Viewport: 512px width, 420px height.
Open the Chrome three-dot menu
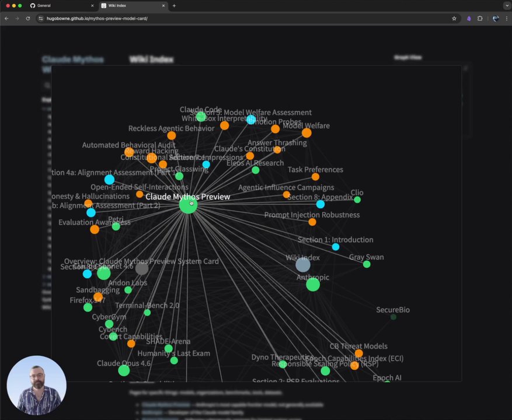pyautogui.click(x=507, y=19)
